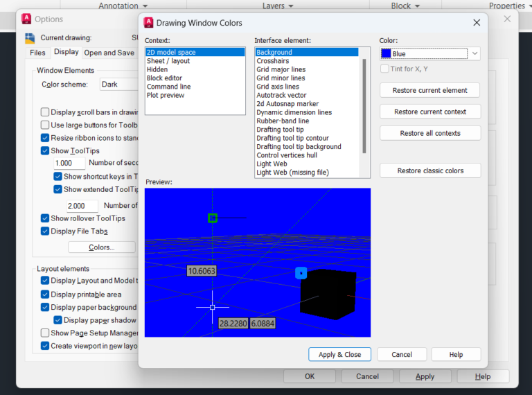Cancel the Drawing Window Colors dialog

[x=402, y=354]
